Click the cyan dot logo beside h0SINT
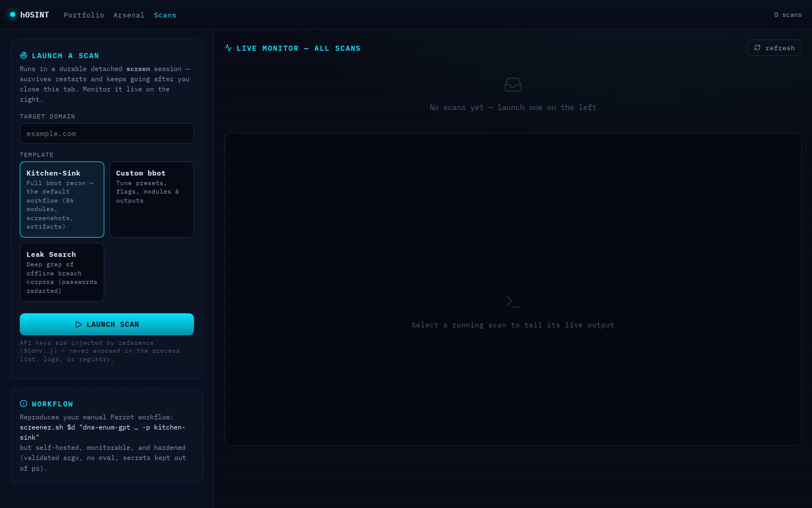 (x=13, y=14)
